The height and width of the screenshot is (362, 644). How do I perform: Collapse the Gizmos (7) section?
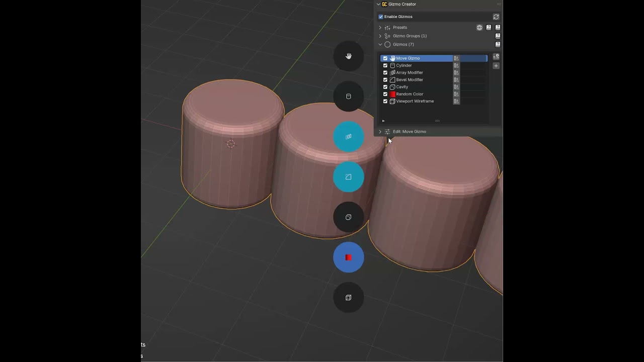point(380,44)
